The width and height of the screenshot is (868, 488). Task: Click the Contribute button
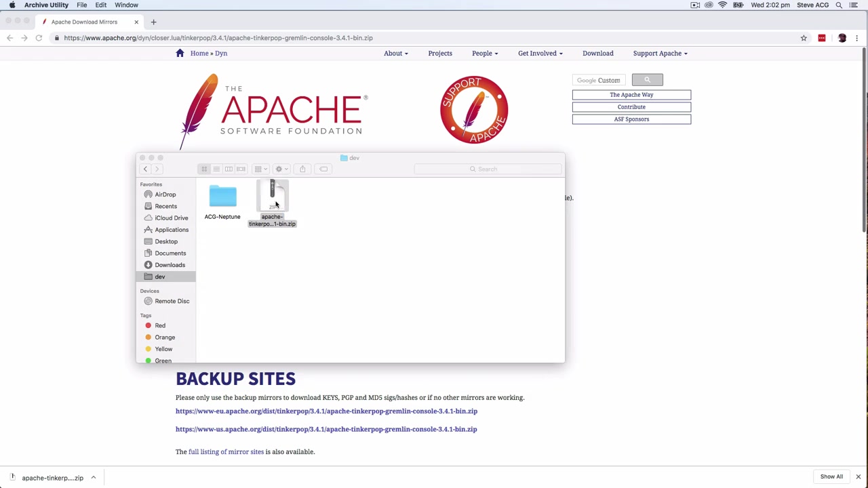click(631, 107)
